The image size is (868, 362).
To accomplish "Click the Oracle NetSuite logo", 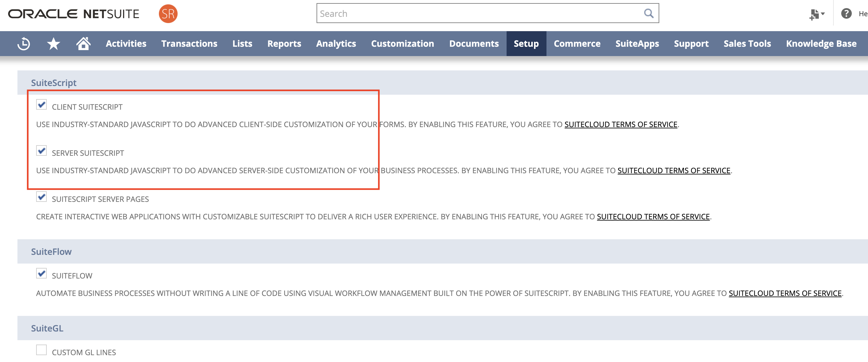I will pos(74,14).
